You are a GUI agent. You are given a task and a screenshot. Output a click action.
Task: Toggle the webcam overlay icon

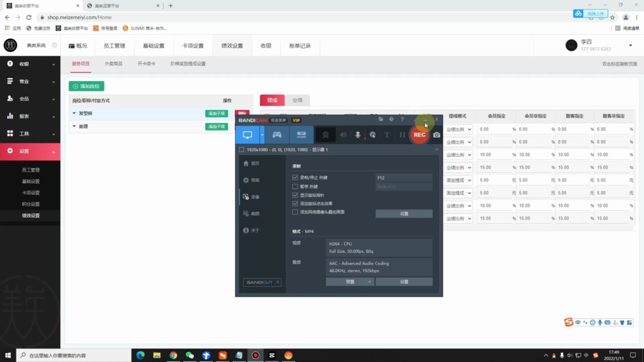coord(326,135)
